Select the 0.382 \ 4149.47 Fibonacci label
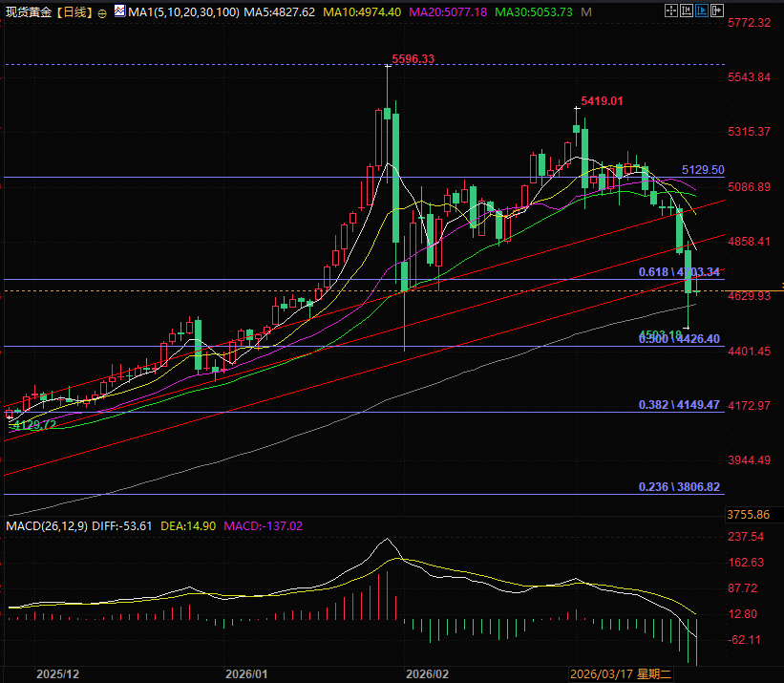 click(679, 404)
